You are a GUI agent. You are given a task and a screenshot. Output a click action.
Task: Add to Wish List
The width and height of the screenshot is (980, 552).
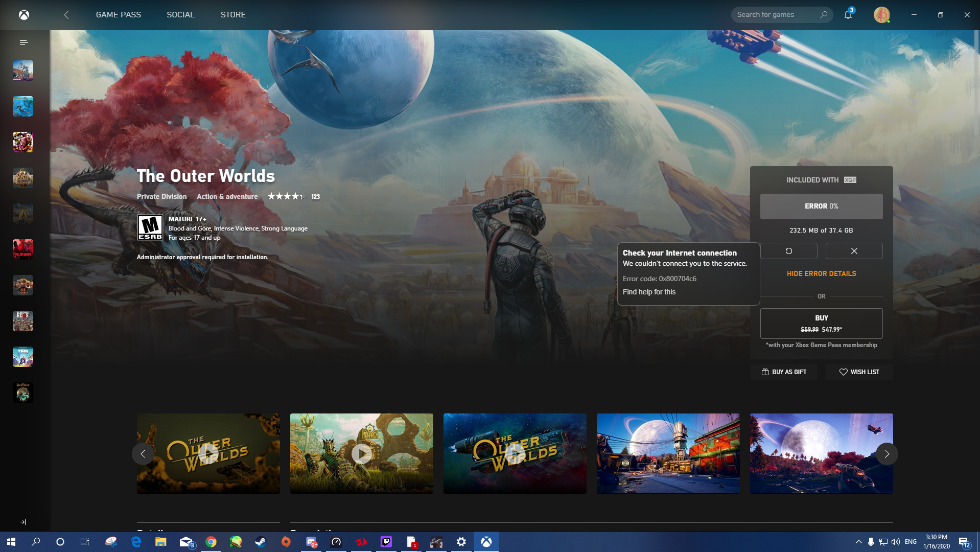pyautogui.click(x=859, y=372)
